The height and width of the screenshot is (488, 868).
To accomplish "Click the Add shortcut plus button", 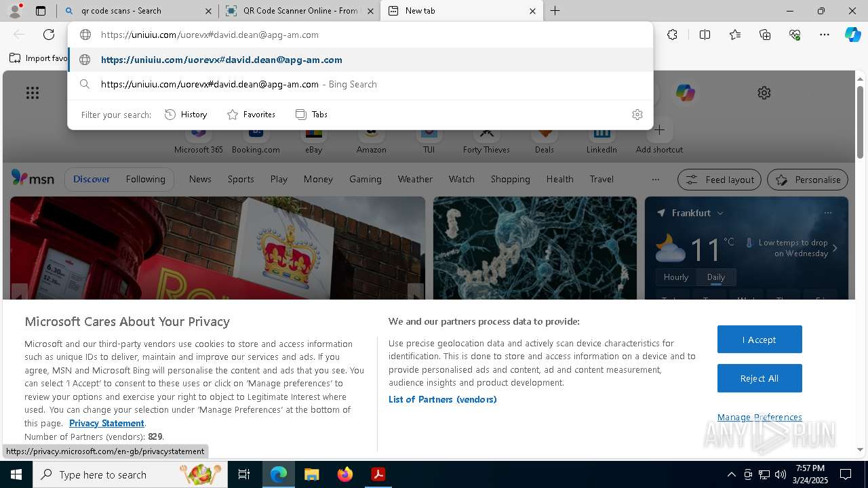I will point(659,131).
